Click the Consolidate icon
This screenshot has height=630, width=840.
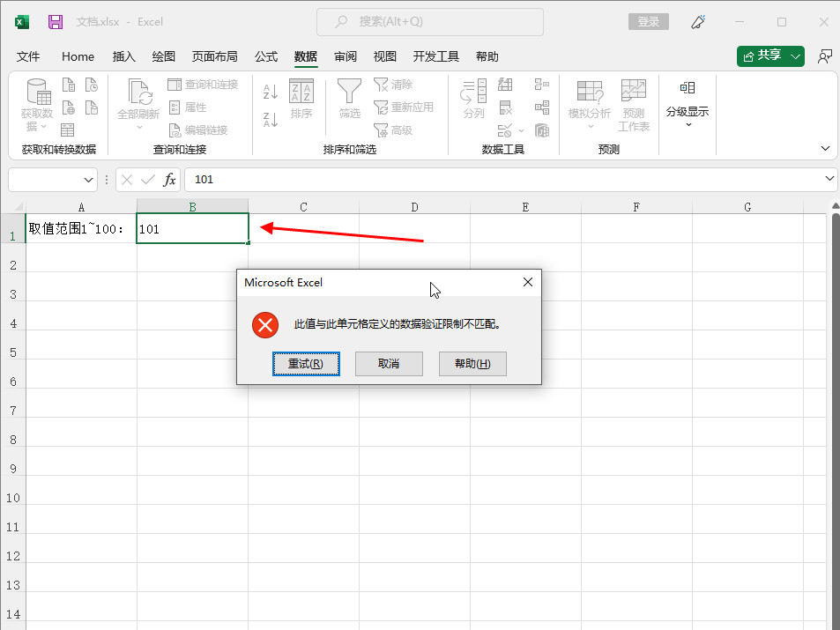pyautogui.click(x=541, y=85)
